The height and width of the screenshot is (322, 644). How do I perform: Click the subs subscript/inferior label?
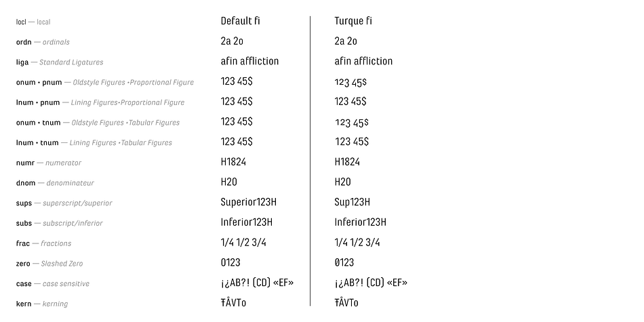click(60, 224)
